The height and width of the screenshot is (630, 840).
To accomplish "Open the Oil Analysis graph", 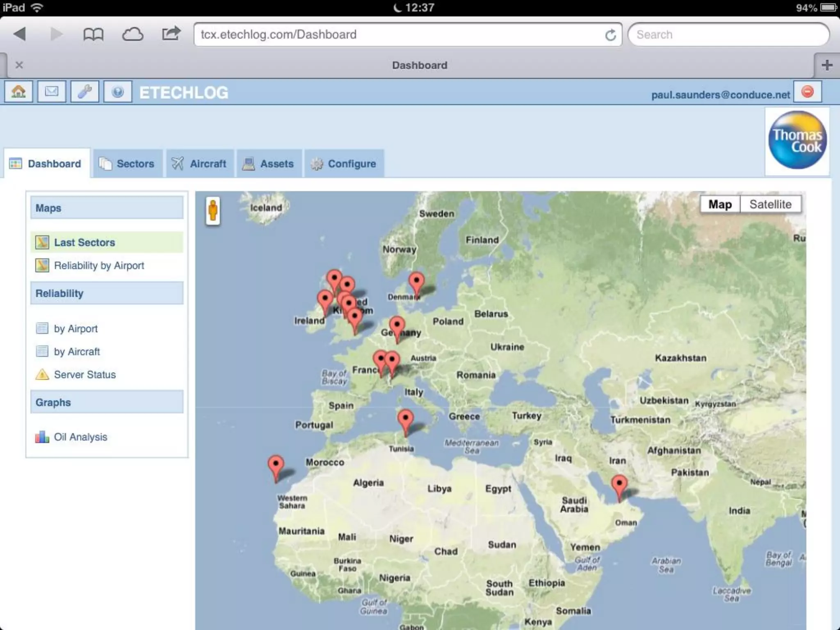I will (80, 437).
